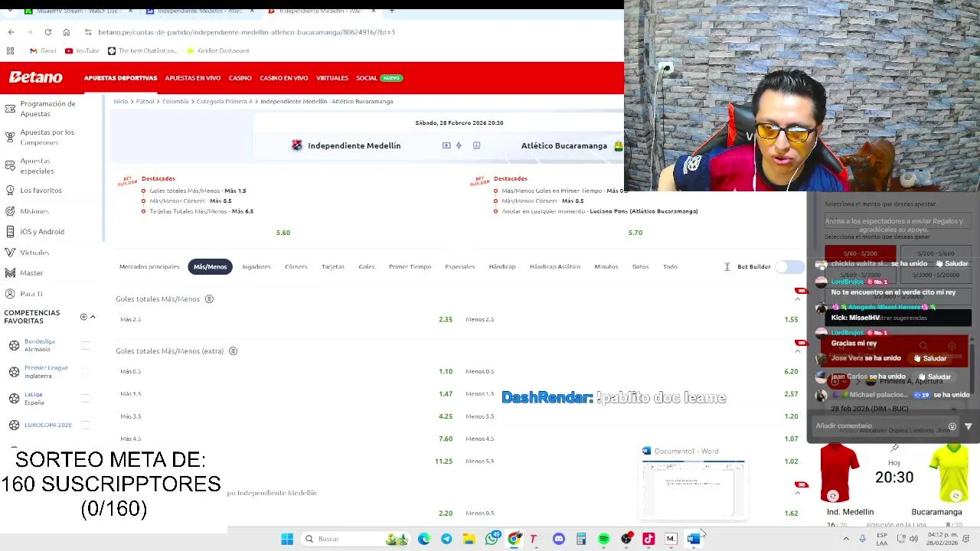The width and height of the screenshot is (980, 551).
Task: Click the iOS y Android gear icon
Action: point(10,231)
